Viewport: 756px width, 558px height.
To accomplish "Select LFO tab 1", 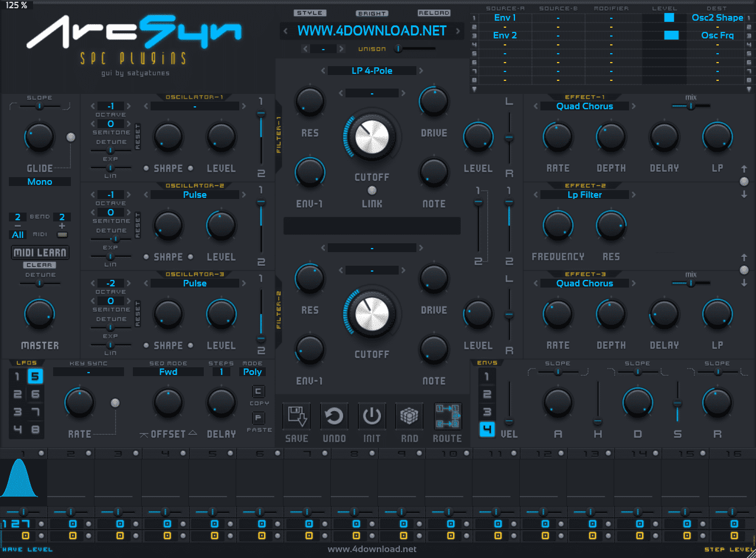I will click(18, 377).
